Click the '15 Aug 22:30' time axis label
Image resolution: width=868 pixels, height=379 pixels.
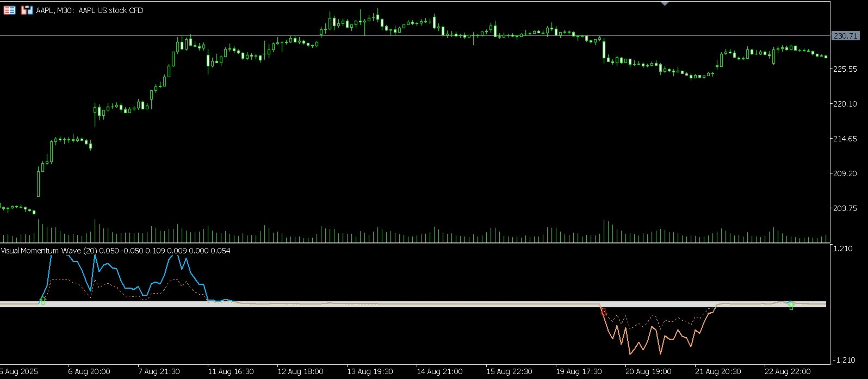tap(509, 372)
